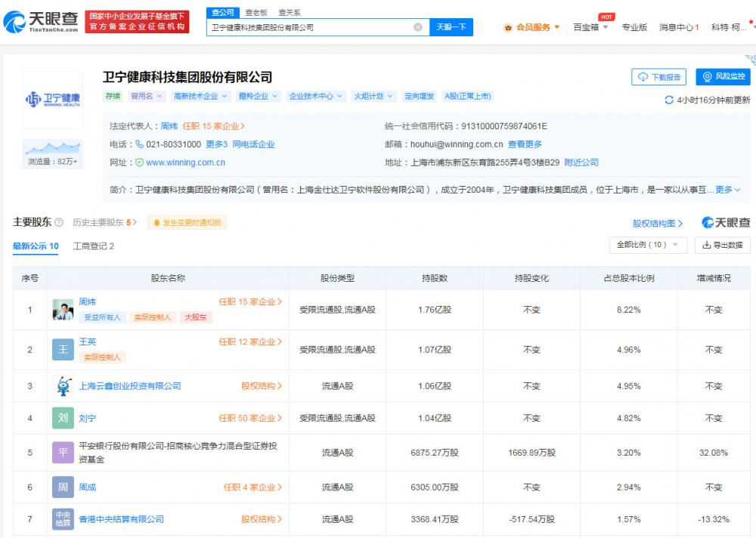Image resolution: width=756 pixels, height=538 pixels.
Task: Open legal representative 周炜 link in company info
Action: coord(169,126)
